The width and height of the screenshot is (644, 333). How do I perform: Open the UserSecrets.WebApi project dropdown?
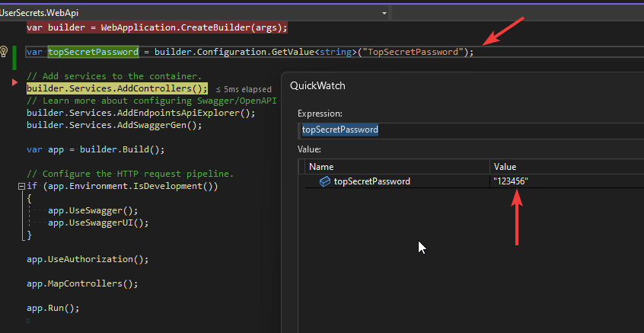point(384,13)
